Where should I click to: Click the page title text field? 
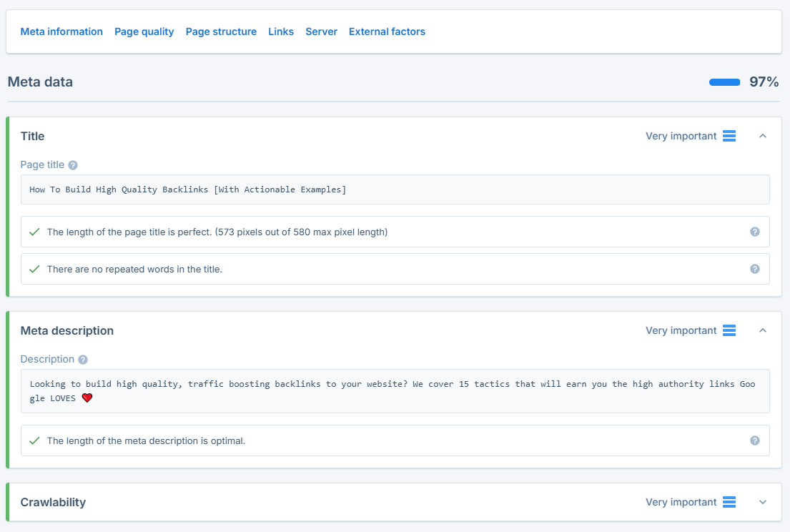(x=395, y=189)
